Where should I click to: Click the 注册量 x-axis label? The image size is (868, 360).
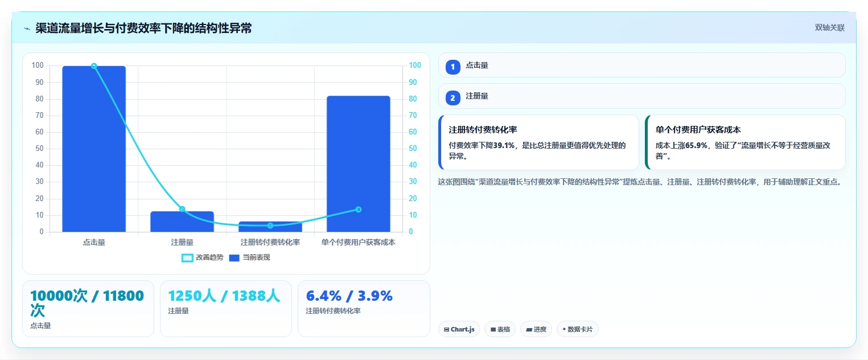(182, 242)
